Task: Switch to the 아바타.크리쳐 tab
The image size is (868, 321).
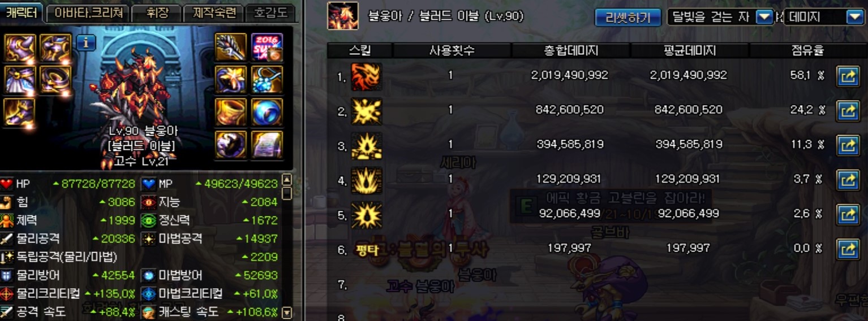Action: coord(88,13)
